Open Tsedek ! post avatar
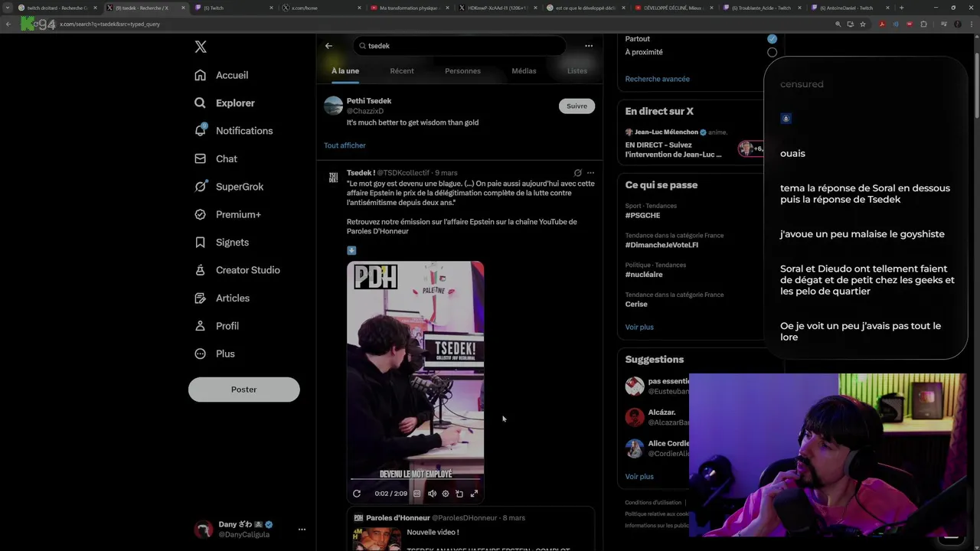Screen dimensions: 980x551 (x=333, y=178)
